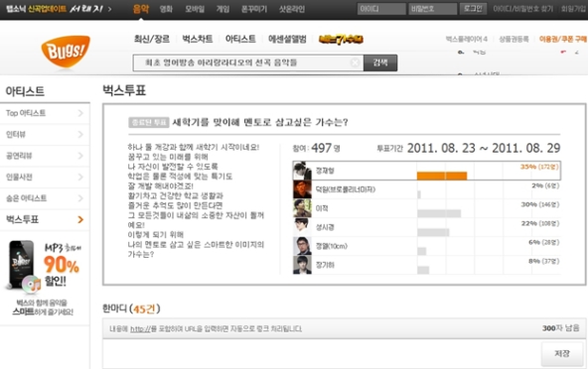Screen dimensions: 588x369
Task: Click 정재형 orange vote bar
Action: pos(442,176)
